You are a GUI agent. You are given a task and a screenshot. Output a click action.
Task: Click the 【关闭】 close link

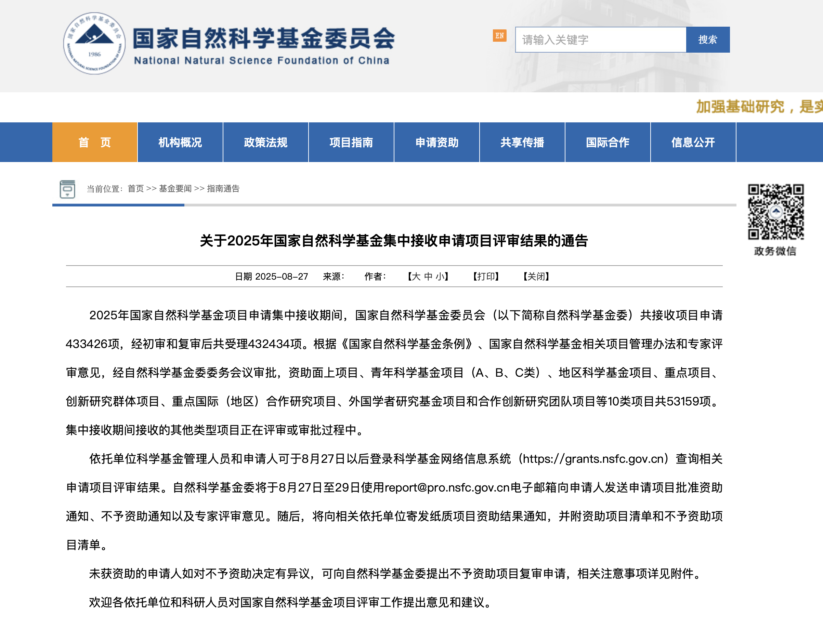pos(536,277)
